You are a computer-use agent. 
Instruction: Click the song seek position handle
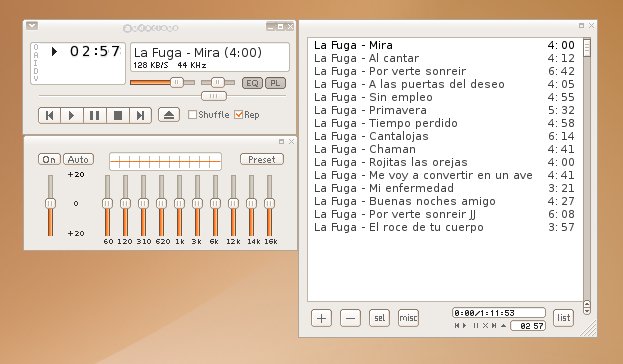click(x=214, y=96)
